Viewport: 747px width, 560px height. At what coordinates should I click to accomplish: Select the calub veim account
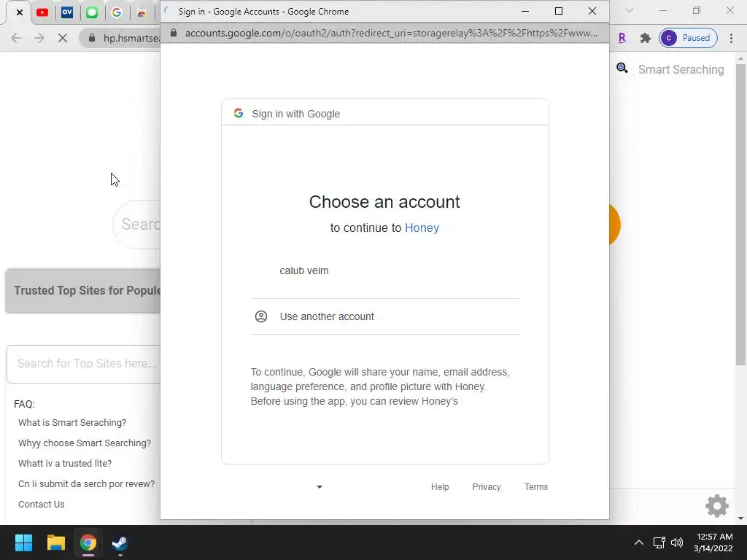coord(385,271)
